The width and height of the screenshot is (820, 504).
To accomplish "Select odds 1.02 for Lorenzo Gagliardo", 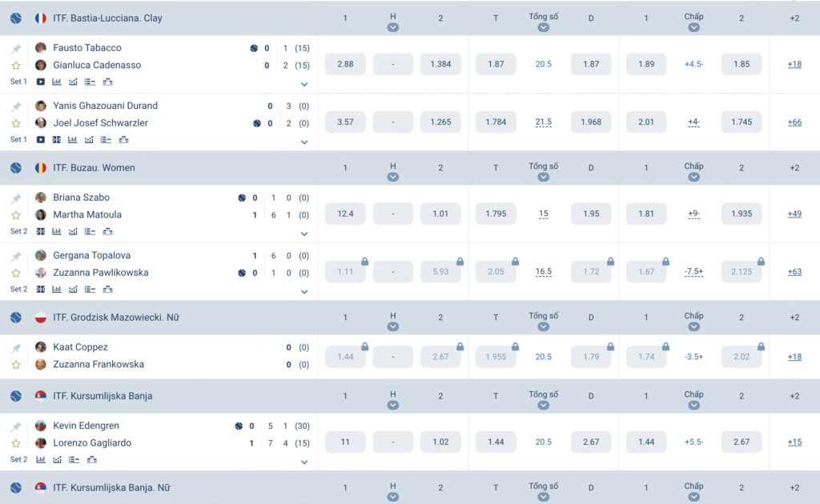I will tap(440, 442).
